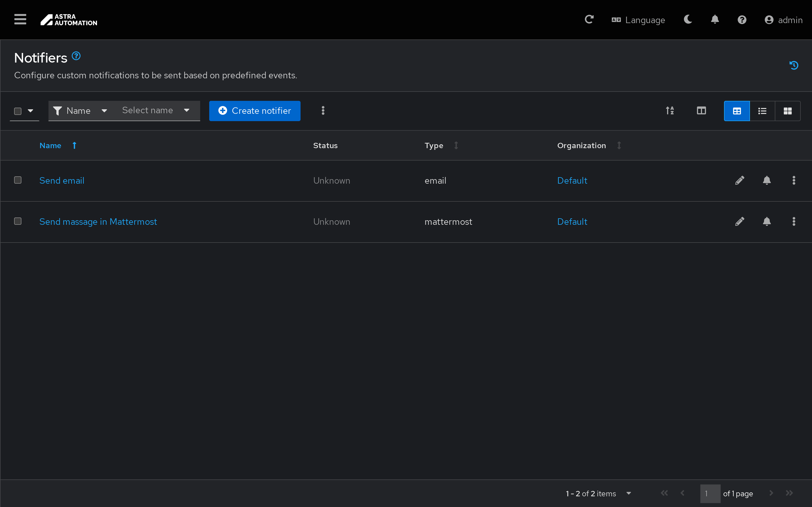The height and width of the screenshot is (507, 812).
Task: Test Send massage in Mattermost bell icon
Action: (767, 222)
